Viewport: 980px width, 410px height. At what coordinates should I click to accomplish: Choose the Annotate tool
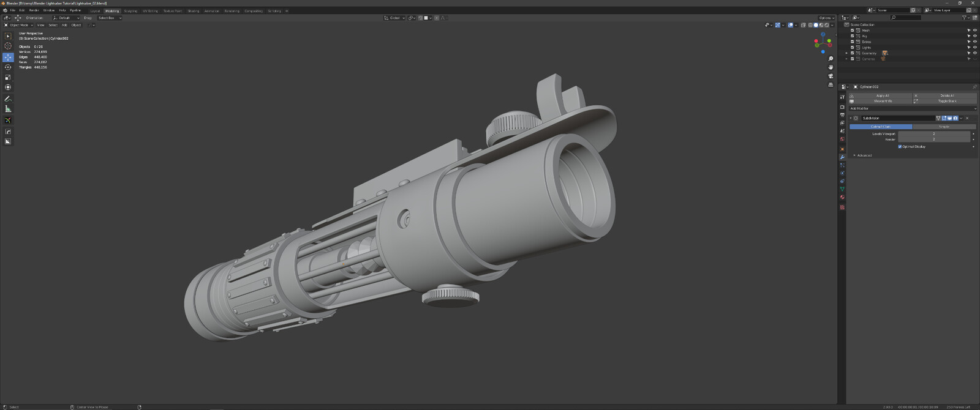(x=8, y=99)
